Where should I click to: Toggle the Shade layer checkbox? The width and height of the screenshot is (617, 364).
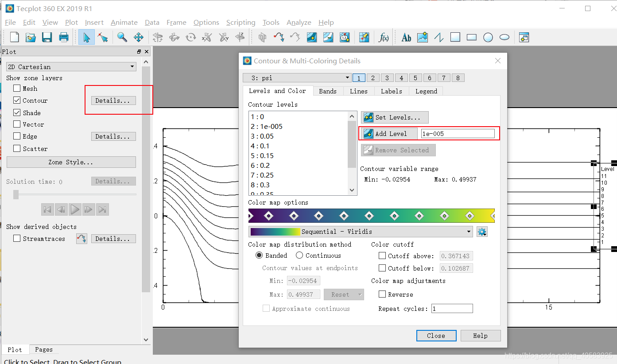coord(17,113)
